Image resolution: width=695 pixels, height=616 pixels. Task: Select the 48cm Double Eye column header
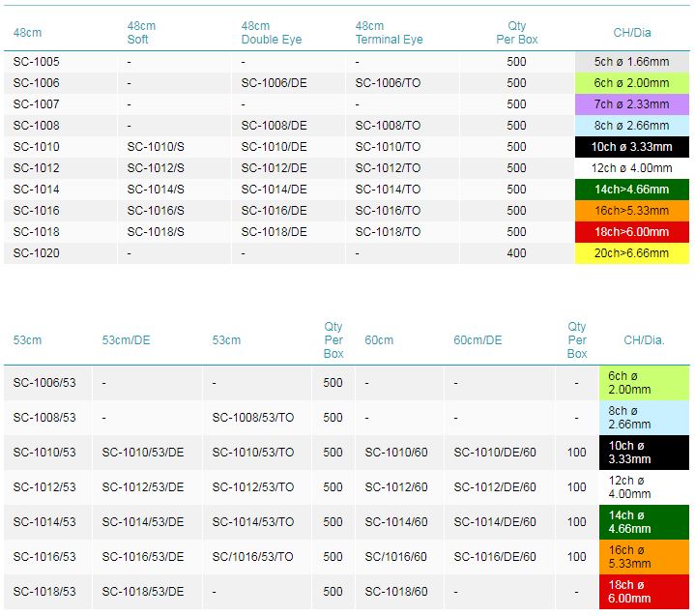tap(272, 33)
